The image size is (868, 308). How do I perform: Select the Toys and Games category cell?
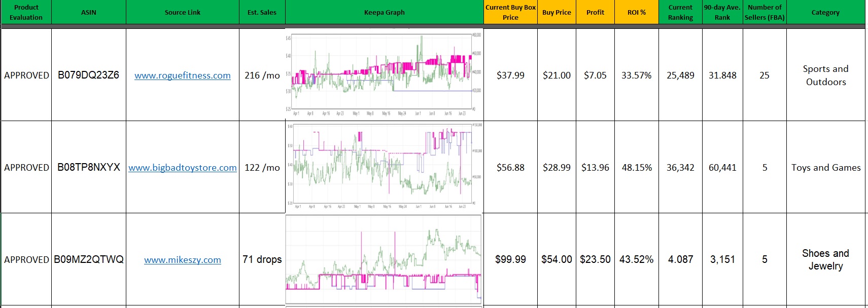click(825, 167)
